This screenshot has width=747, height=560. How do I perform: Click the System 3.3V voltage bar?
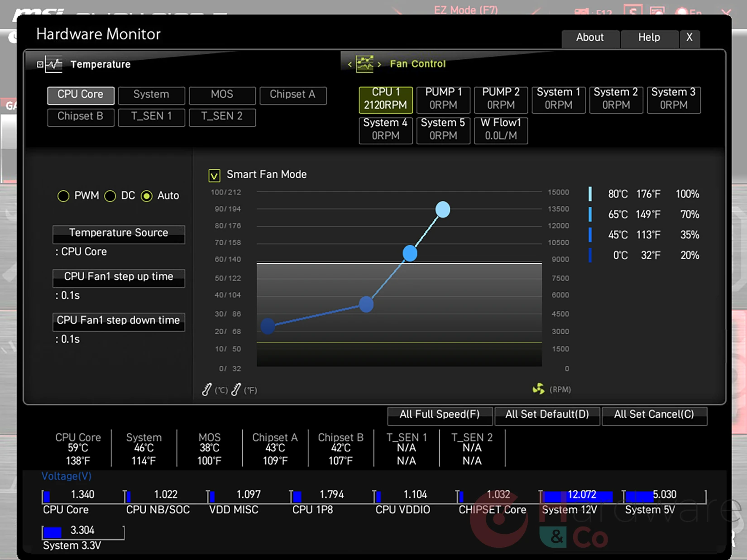pos(83,532)
